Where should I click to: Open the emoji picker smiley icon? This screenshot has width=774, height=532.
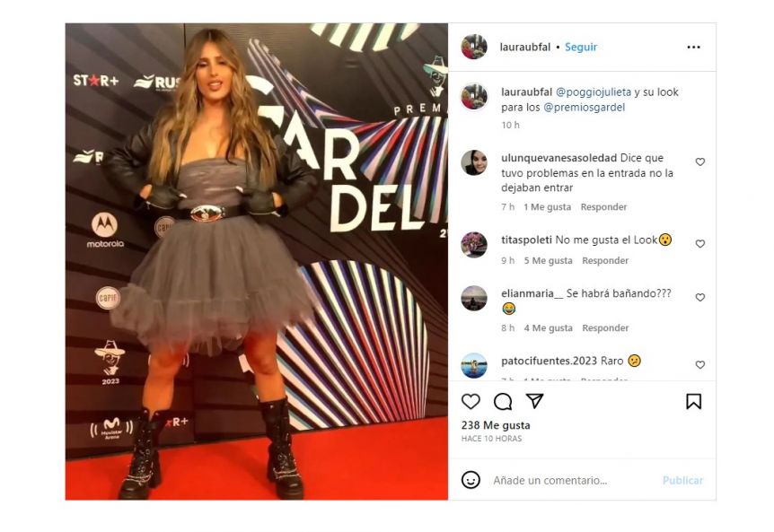click(471, 480)
